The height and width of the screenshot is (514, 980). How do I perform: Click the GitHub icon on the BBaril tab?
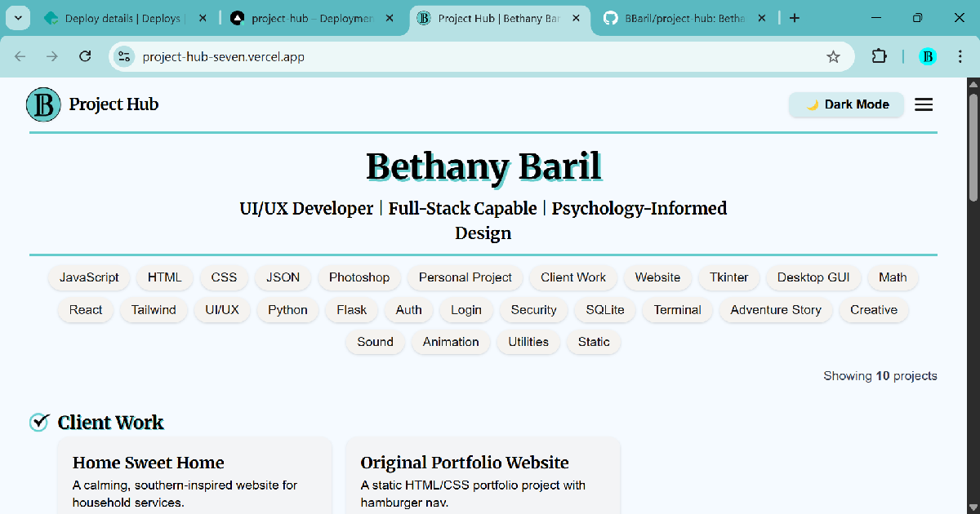[610, 16]
